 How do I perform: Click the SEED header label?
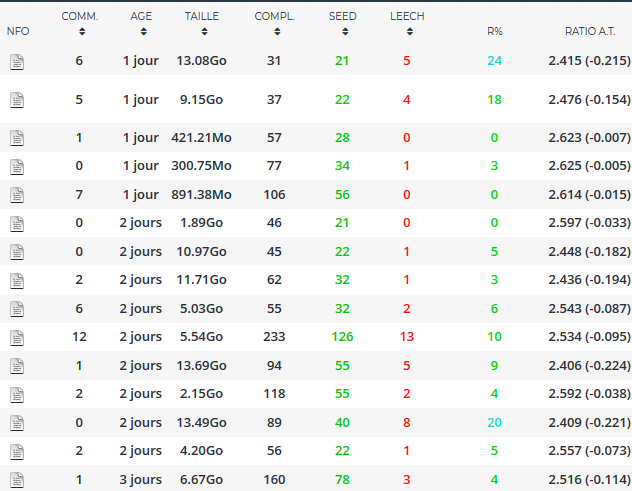click(343, 16)
